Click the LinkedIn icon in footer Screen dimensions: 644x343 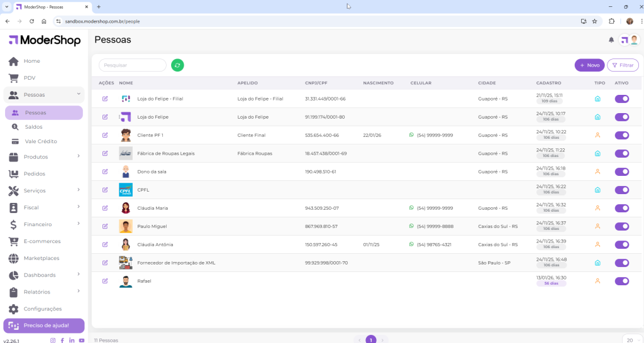pyautogui.click(x=72, y=340)
